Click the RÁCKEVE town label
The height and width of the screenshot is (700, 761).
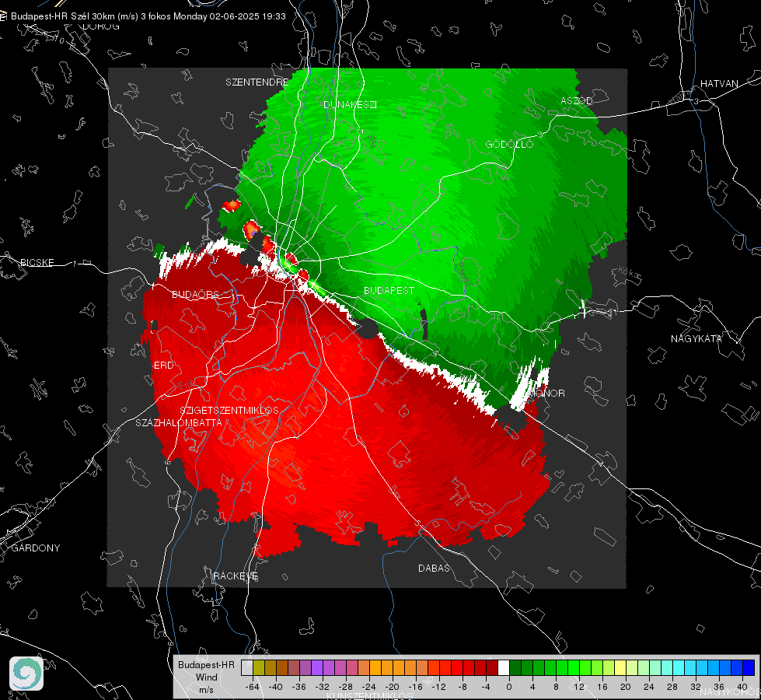tap(236, 576)
